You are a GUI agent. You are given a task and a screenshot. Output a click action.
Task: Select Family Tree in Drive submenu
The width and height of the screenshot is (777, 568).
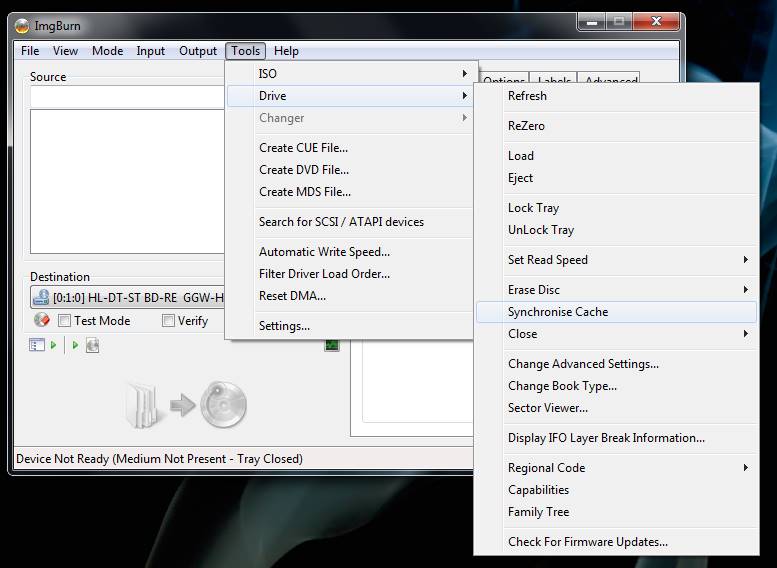(616, 512)
